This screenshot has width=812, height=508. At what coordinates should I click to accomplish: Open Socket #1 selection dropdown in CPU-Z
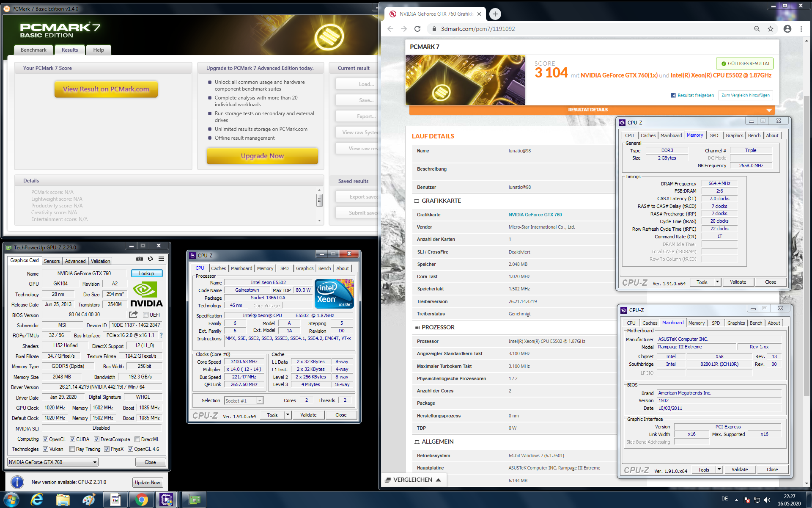[244, 400]
